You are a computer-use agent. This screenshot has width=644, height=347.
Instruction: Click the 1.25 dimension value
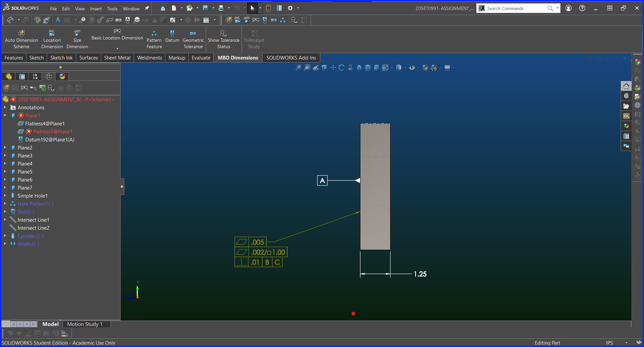(420, 274)
